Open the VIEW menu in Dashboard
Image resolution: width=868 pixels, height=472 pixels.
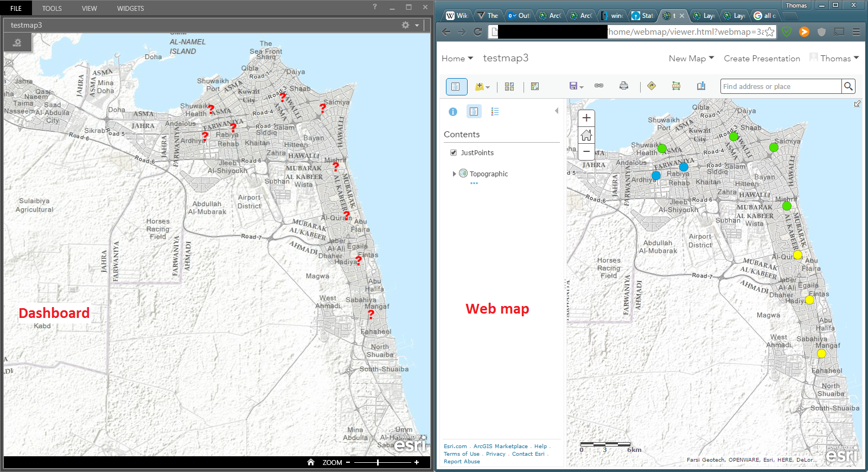90,8
